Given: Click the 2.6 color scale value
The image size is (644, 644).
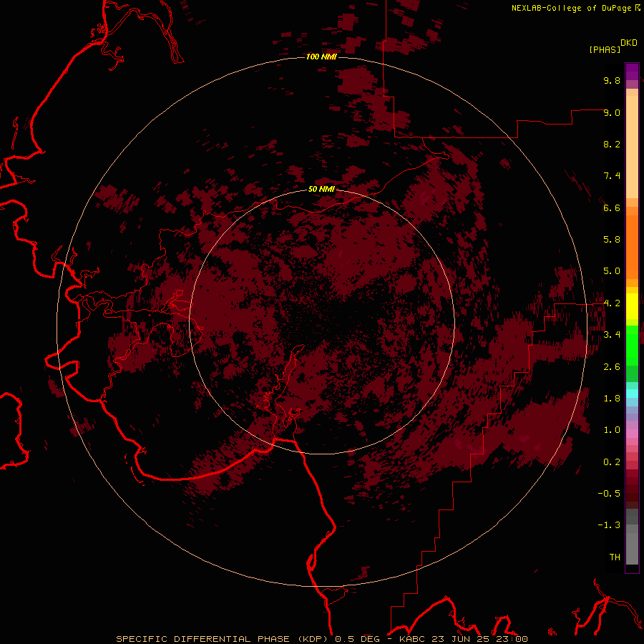Looking at the screenshot, I should coord(612,367).
